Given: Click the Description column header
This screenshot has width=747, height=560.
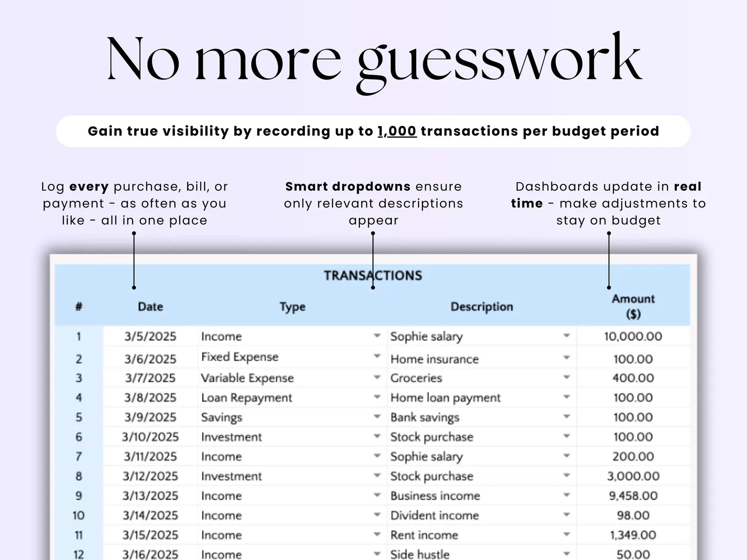Looking at the screenshot, I should 482,307.
